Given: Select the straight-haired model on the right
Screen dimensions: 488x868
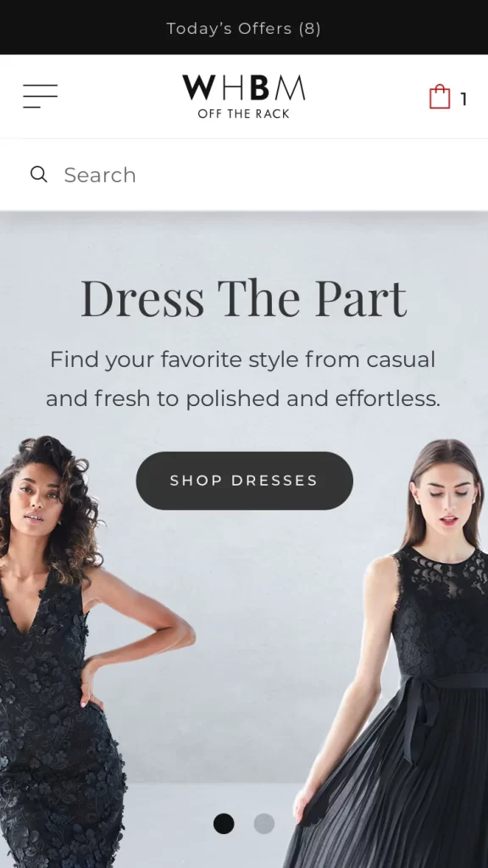Looking at the screenshot, I should pyautogui.click(x=398, y=654).
